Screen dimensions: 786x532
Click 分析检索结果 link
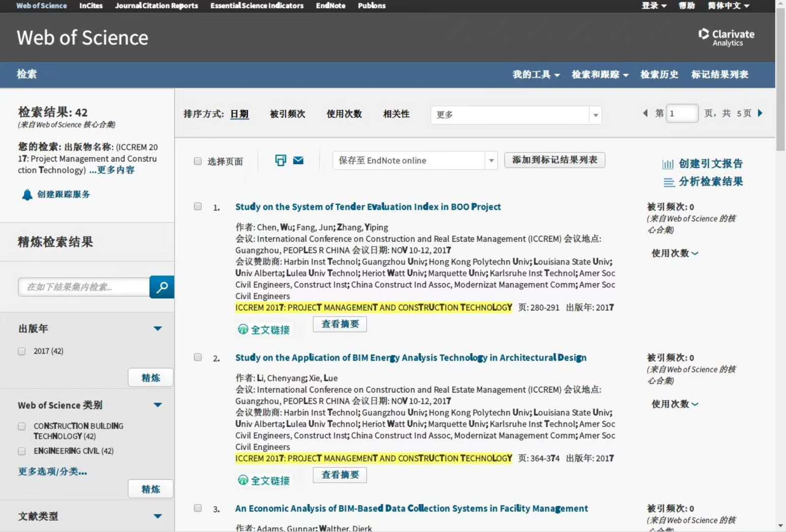coord(711,182)
